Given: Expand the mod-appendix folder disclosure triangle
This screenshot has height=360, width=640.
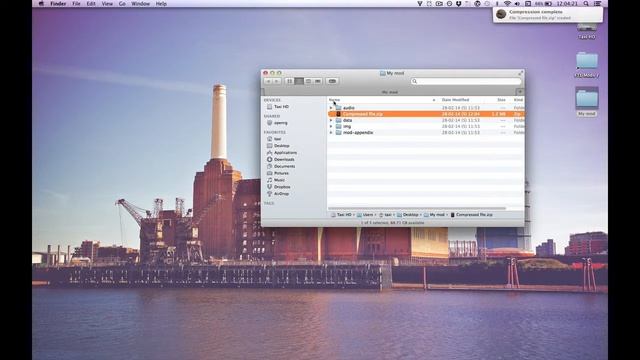Looking at the screenshot, I should click(x=331, y=133).
